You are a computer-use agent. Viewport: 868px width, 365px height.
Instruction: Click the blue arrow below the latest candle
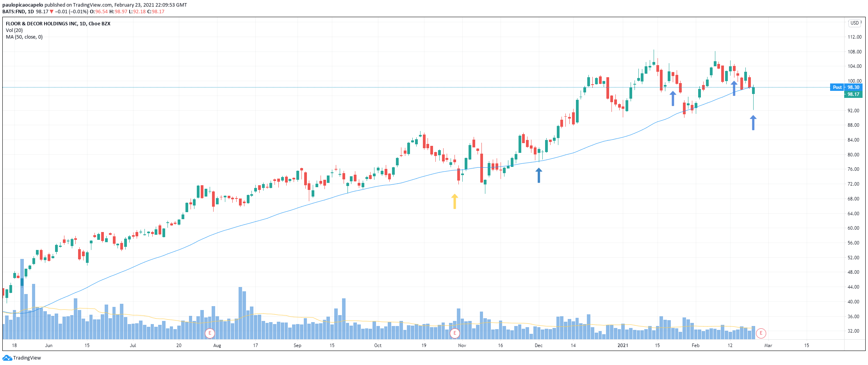(753, 122)
